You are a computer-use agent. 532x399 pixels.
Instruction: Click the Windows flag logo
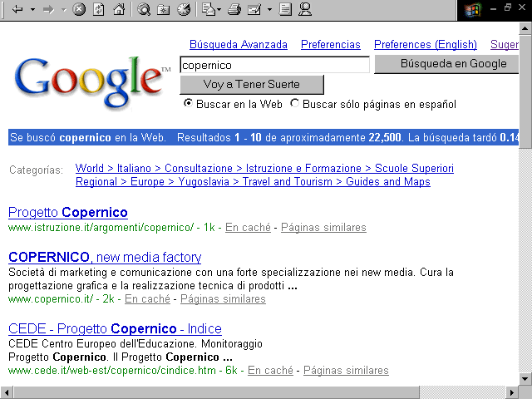click(x=473, y=10)
